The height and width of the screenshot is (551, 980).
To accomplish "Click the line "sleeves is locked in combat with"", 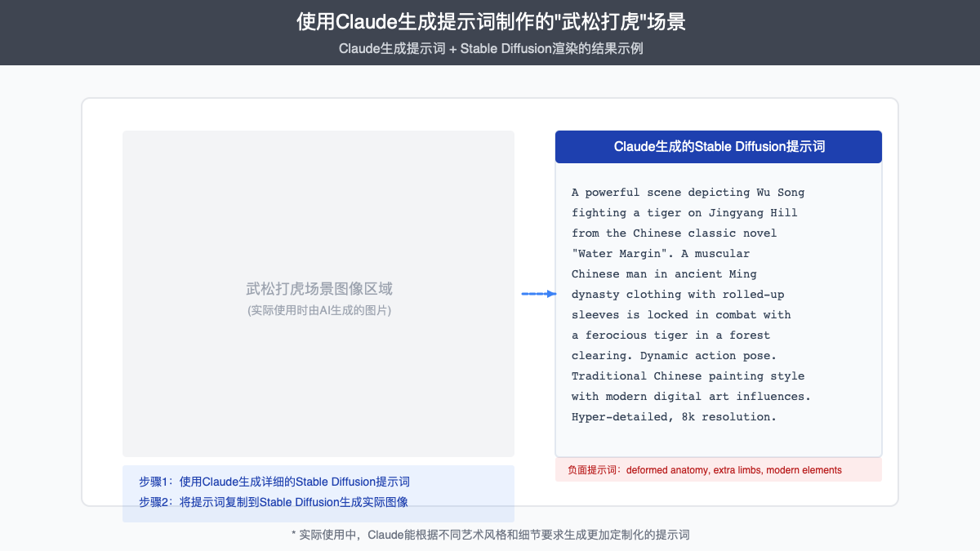I will pos(681,315).
